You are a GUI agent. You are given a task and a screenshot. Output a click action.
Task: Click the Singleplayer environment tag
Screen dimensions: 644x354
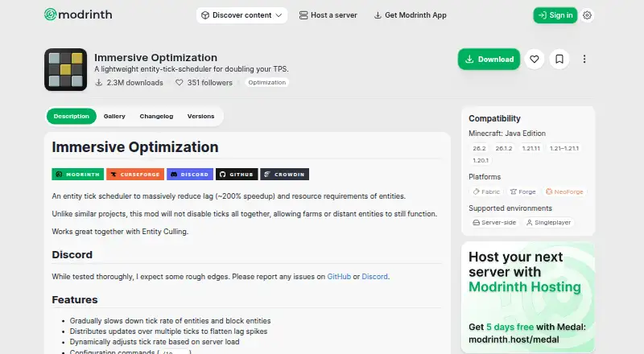pos(548,223)
